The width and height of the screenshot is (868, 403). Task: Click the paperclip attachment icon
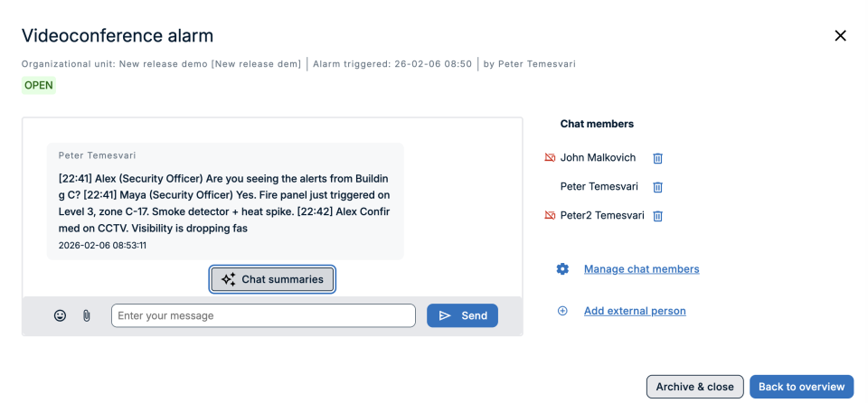87,315
